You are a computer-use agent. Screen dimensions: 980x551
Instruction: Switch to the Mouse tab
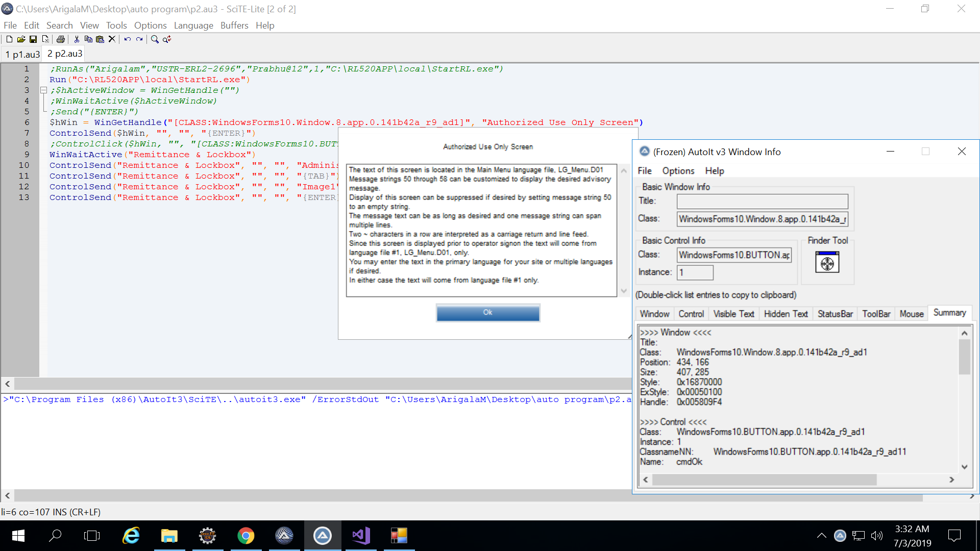[912, 314]
